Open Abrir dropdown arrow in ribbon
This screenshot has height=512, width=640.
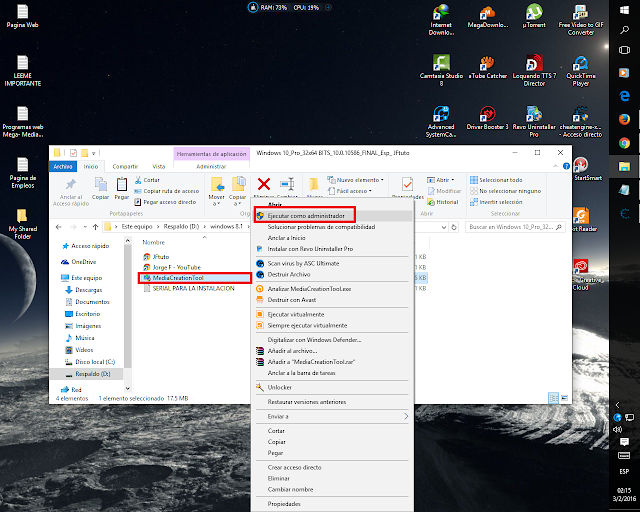(x=453, y=180)
